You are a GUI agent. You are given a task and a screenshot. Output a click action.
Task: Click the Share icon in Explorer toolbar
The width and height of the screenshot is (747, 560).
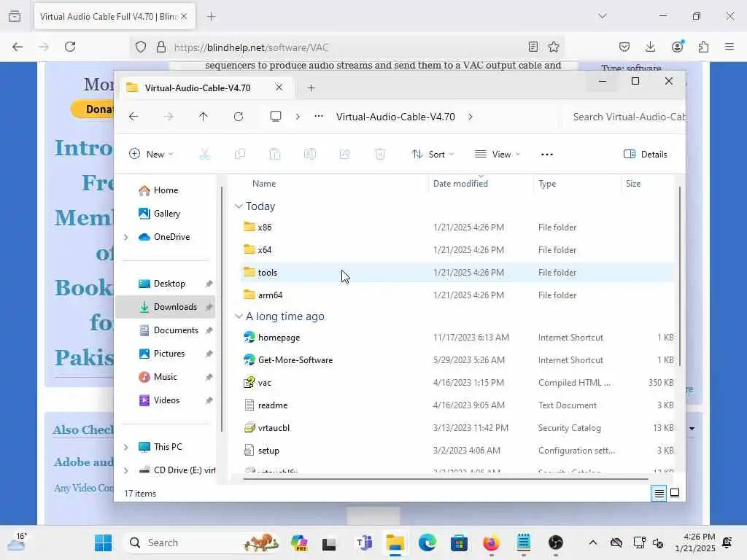[345, 155]
